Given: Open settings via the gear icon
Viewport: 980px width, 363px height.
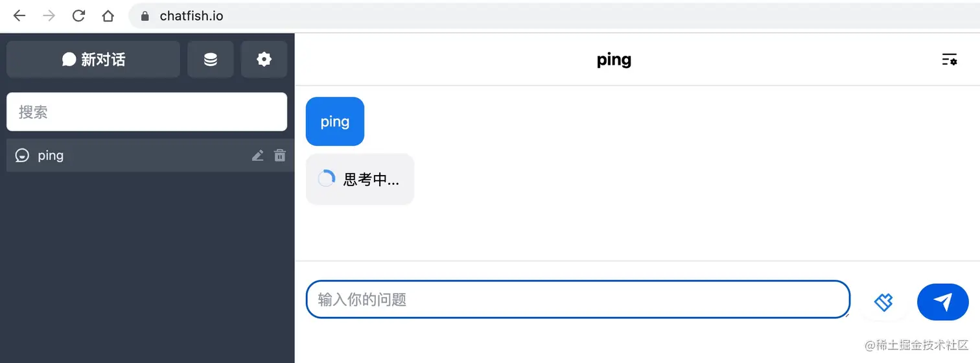Looking at the screenshot, I should 264,60.
